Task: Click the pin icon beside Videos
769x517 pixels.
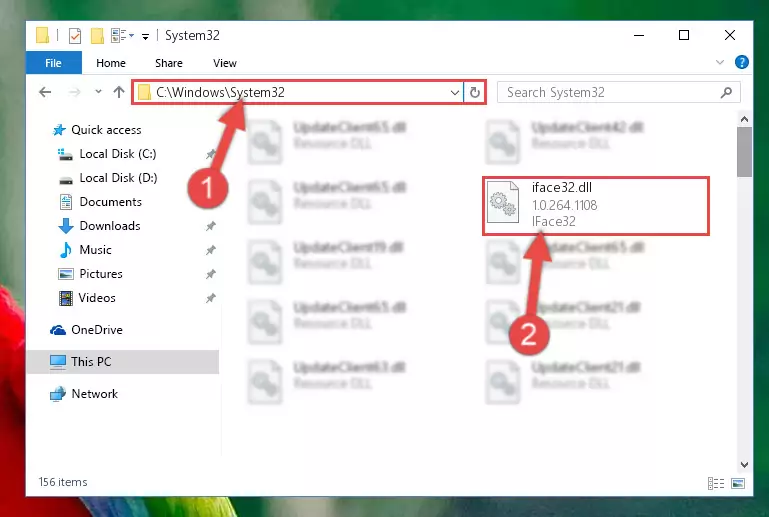Action: [x=211, y=298]
